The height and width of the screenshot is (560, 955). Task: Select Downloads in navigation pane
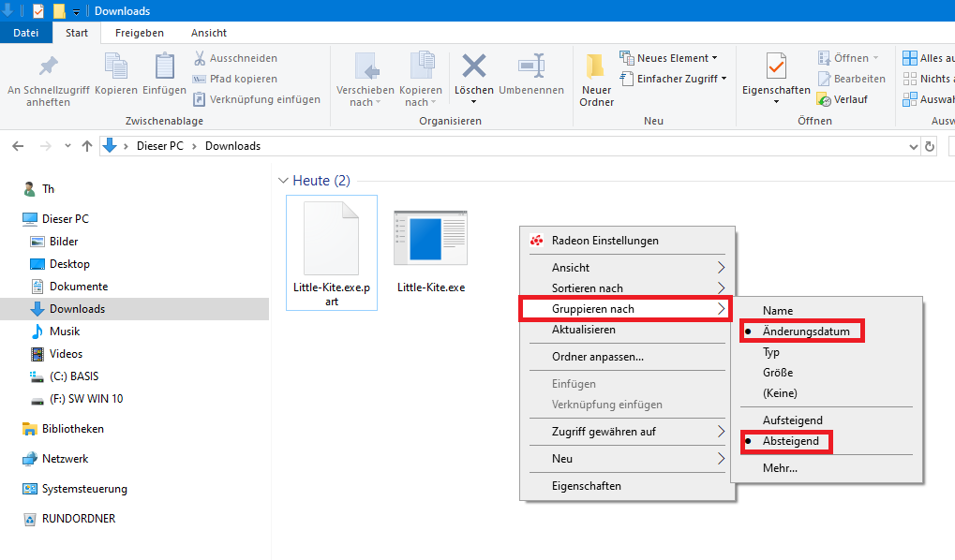(134, 309)
